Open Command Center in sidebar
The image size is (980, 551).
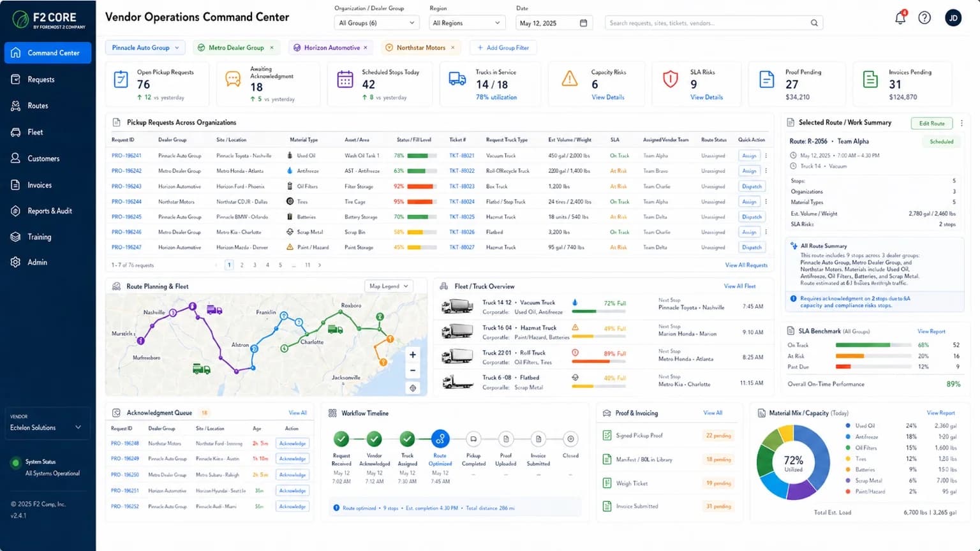click(x=48, y=53)
